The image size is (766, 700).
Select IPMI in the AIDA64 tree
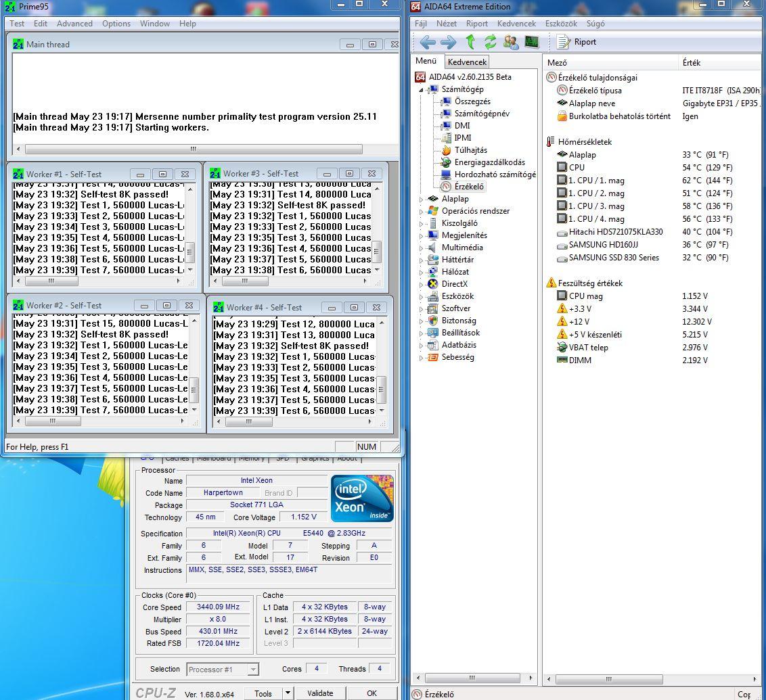463,138
